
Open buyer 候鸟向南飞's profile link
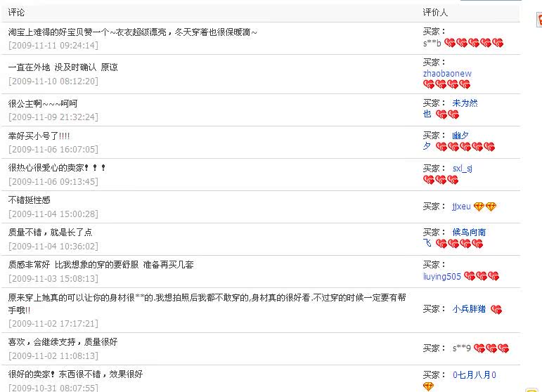tap(469, 233)
